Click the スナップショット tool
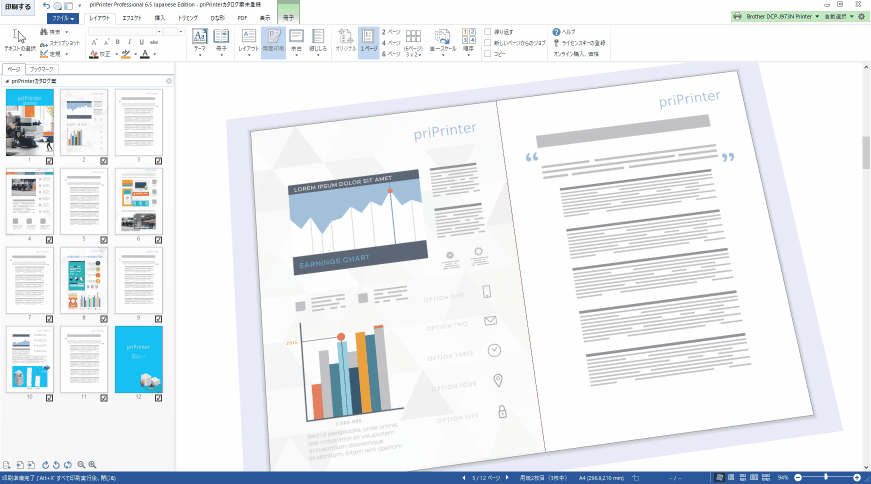Screen dimensions: 871x484 pos(60,43)
